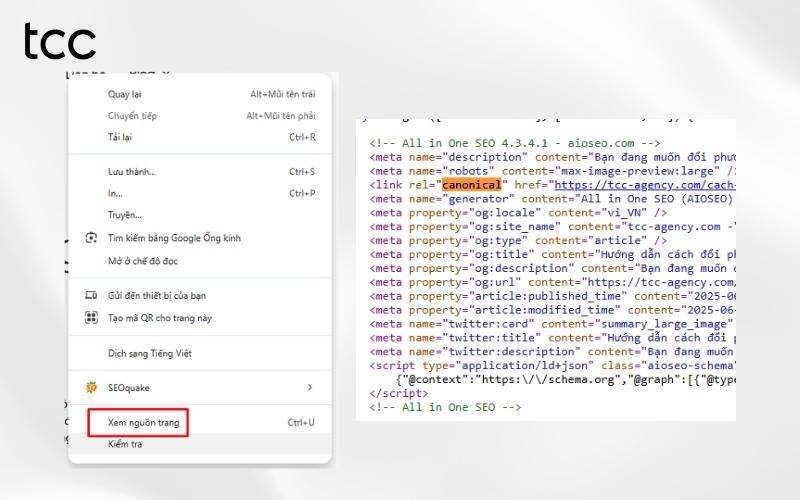Click the tcc logo
The image size is (800, 500).
click(x=60, y=41)
